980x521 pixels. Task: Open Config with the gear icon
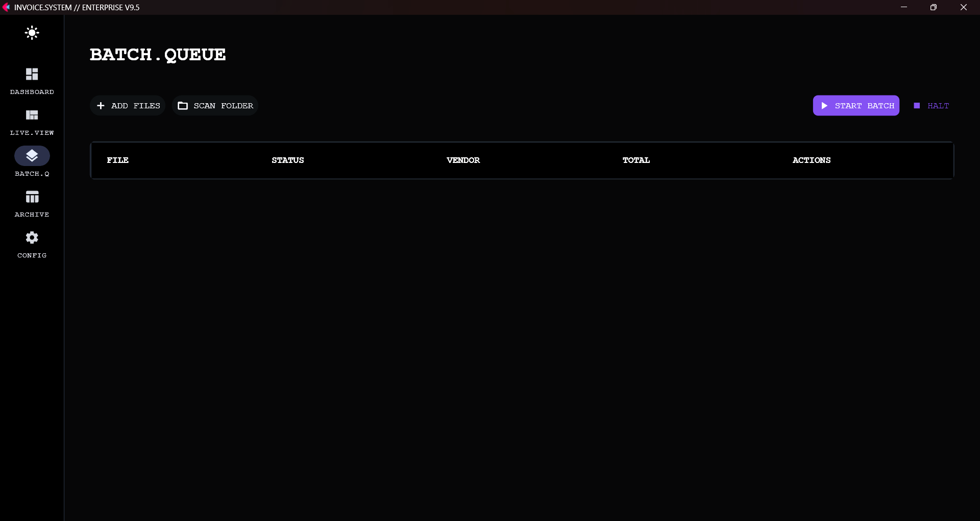[x=32, y=238]
